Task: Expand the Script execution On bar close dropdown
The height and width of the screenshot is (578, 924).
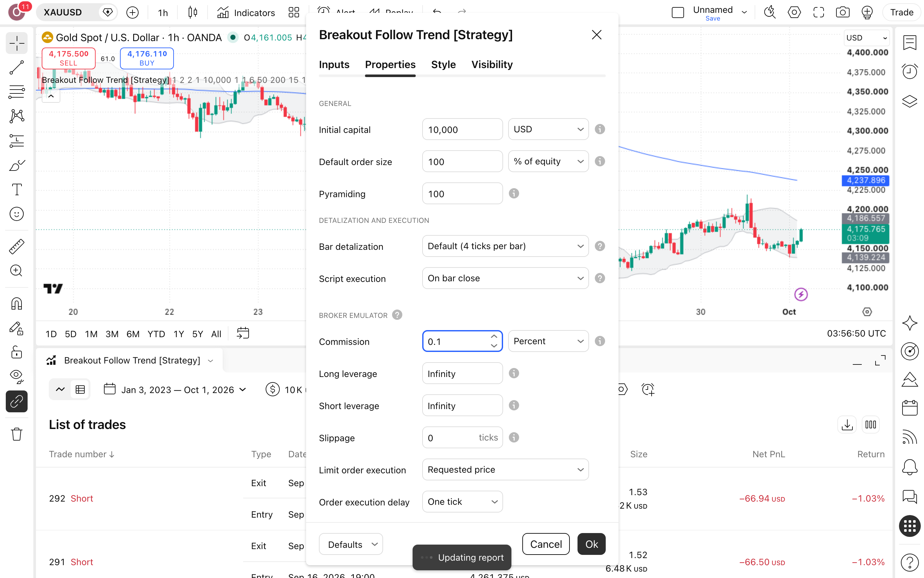Action: (506, 278)
